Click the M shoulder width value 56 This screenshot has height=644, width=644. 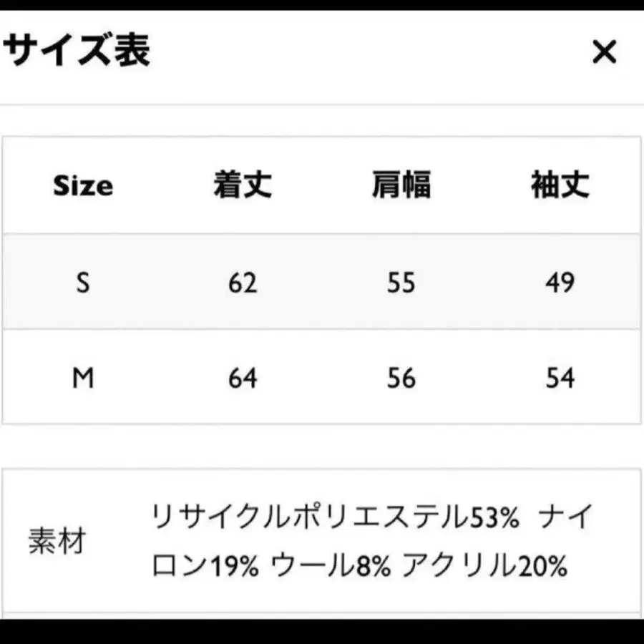coord(401,378)
